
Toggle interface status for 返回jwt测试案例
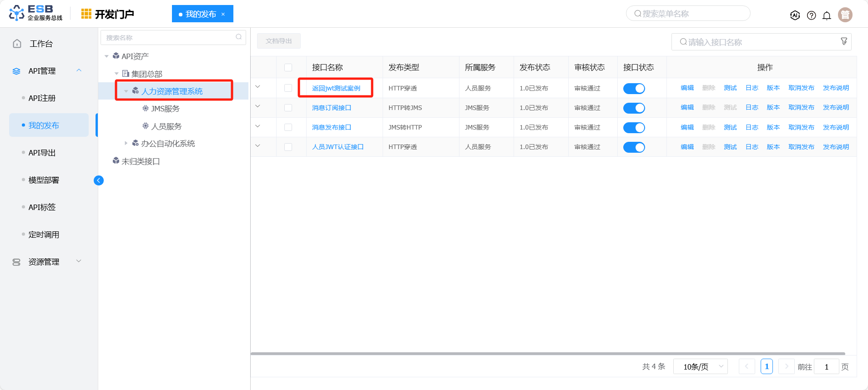point(634,89)
